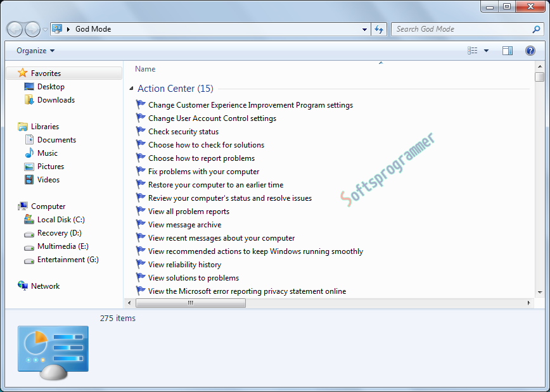This screenshot has width=550, height=392.
Task: Open the Organize menu
Action: click(x=30, y=50)
